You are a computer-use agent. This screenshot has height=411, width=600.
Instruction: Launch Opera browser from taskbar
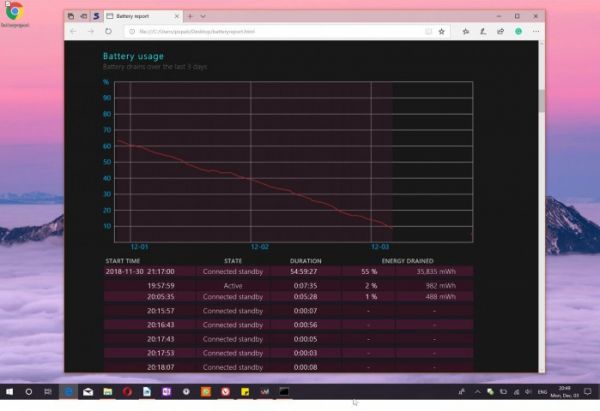(x=127, y=392)
